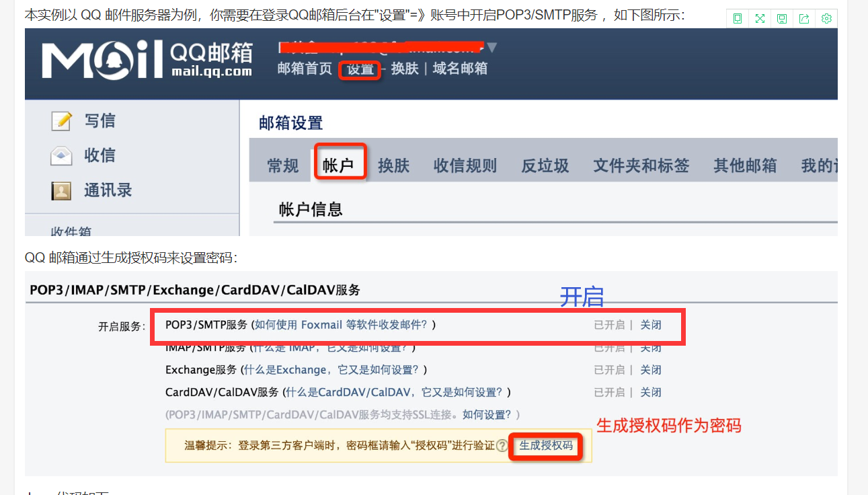Click the question mark help icon after 验证
Viewport: 868px width, 495px height.
click(x=502, y=446)
